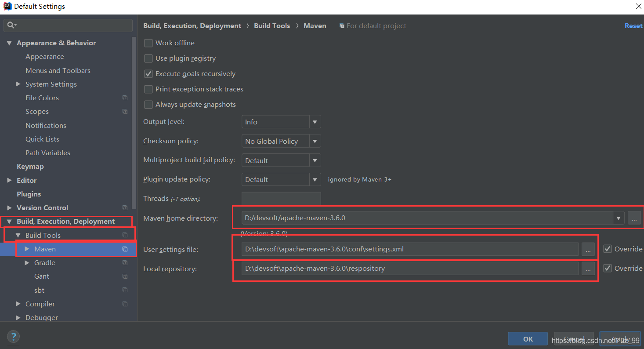
Task: Enable Print exception stack traces
Action: (x=148, y=89)
